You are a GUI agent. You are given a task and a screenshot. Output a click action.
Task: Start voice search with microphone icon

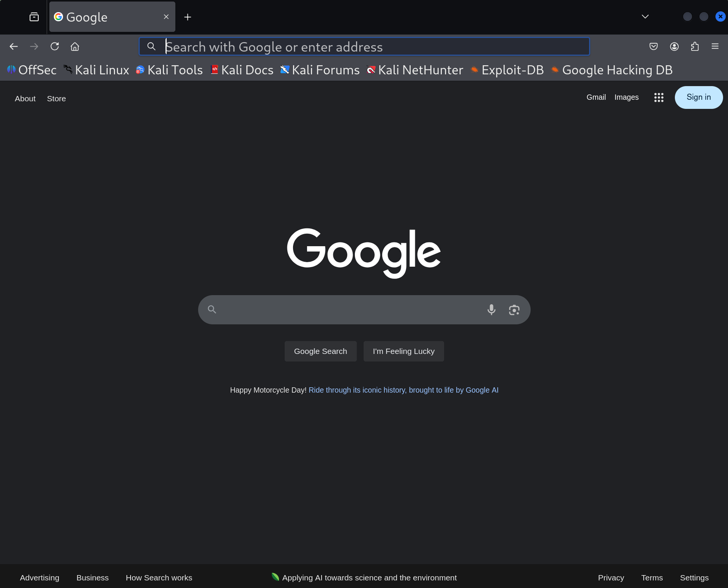pos(491,310)
